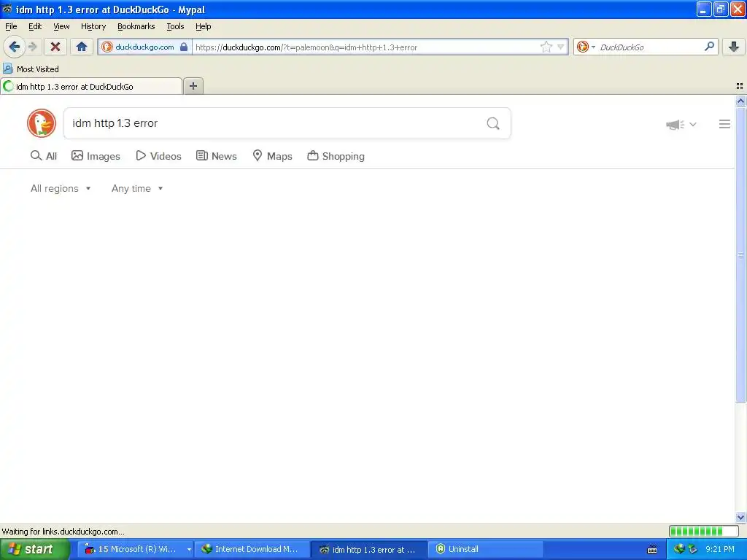The width and height of the screenshot is (747, 560).
Task: Click the scrollbar down arrow
Action: click(740, 517)
